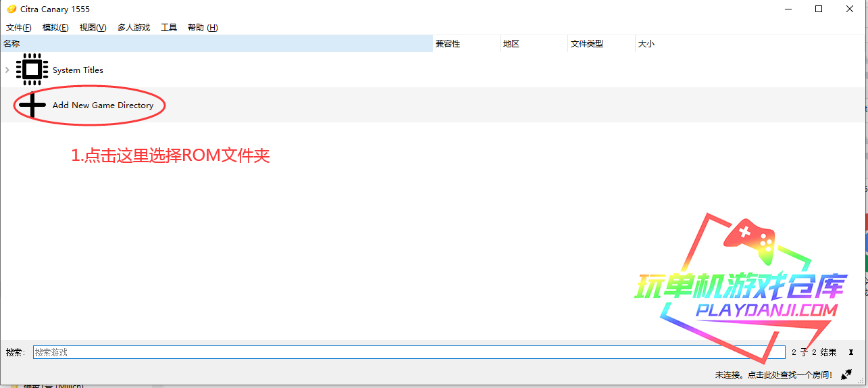This screenshot has width=868, height=388.
Task: Open the 多人游戏 menu
Action: pos(134,28)
